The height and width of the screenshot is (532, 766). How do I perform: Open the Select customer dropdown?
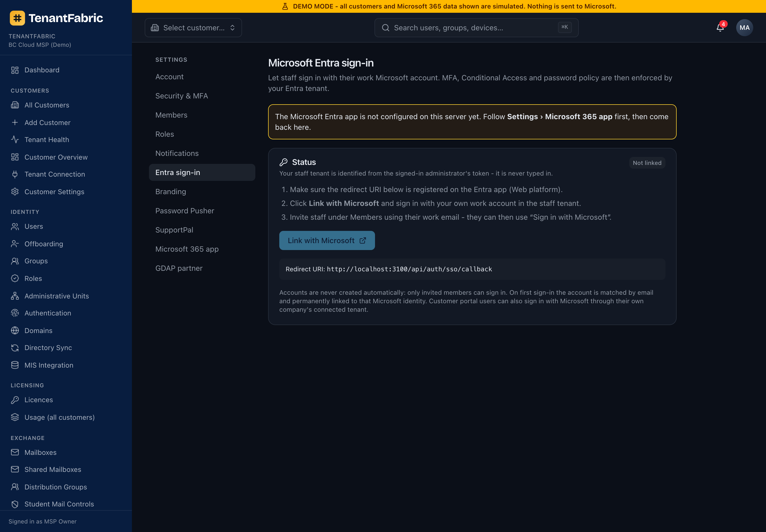[x=193, y=28]
